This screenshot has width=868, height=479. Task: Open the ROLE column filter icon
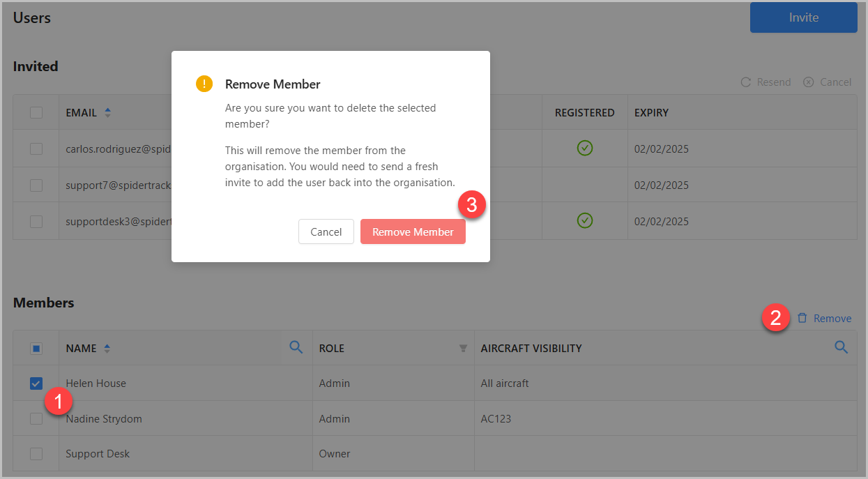point(463,348)
